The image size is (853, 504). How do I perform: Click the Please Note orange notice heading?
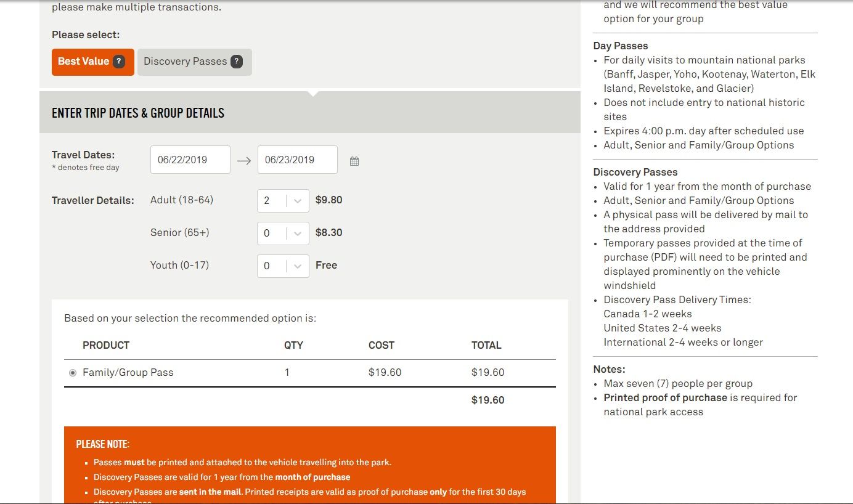[x=102, y=444]
